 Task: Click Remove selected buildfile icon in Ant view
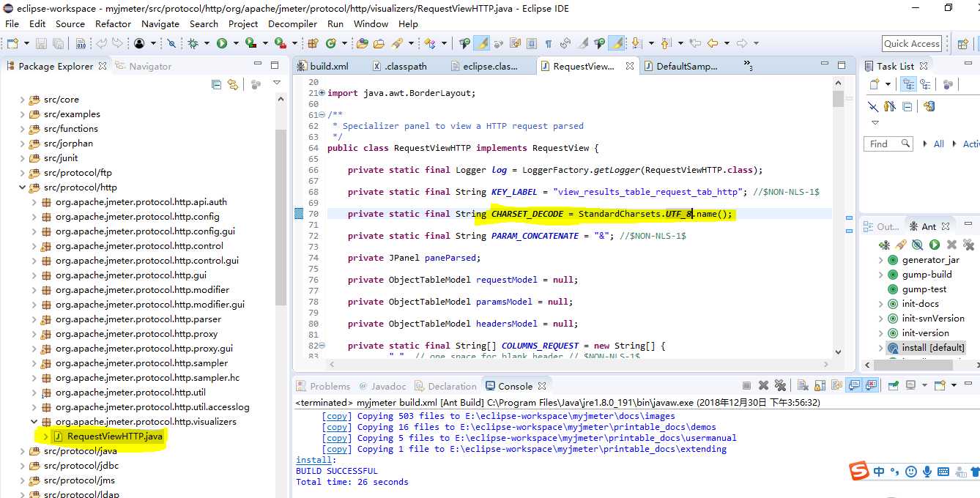pos(951,245)
